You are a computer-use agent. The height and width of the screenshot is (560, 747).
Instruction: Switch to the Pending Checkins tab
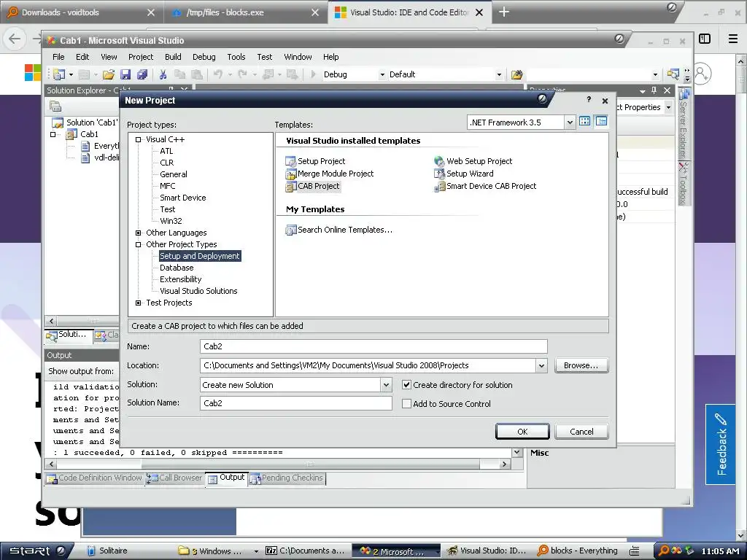click(286, 478)
